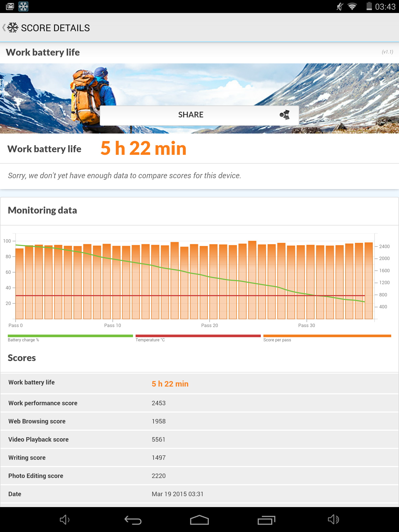Tap the Monitoring data heading
Screen dimensions: 399x532
[x=42, y=210]
